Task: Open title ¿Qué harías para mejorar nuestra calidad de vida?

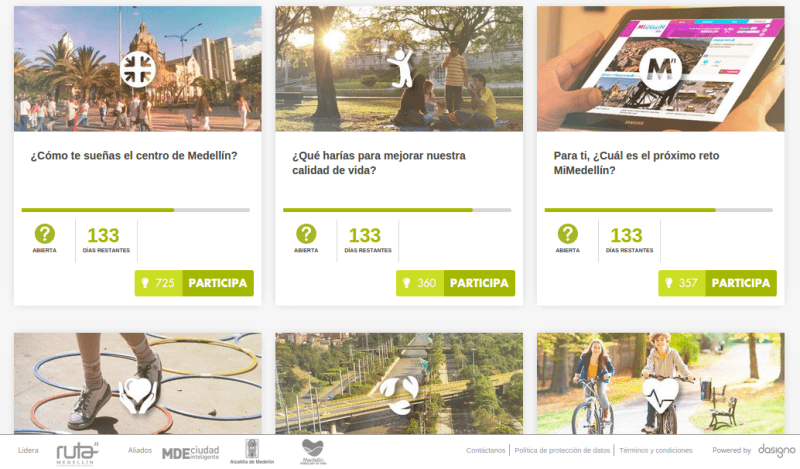Action: coord(379,163)
